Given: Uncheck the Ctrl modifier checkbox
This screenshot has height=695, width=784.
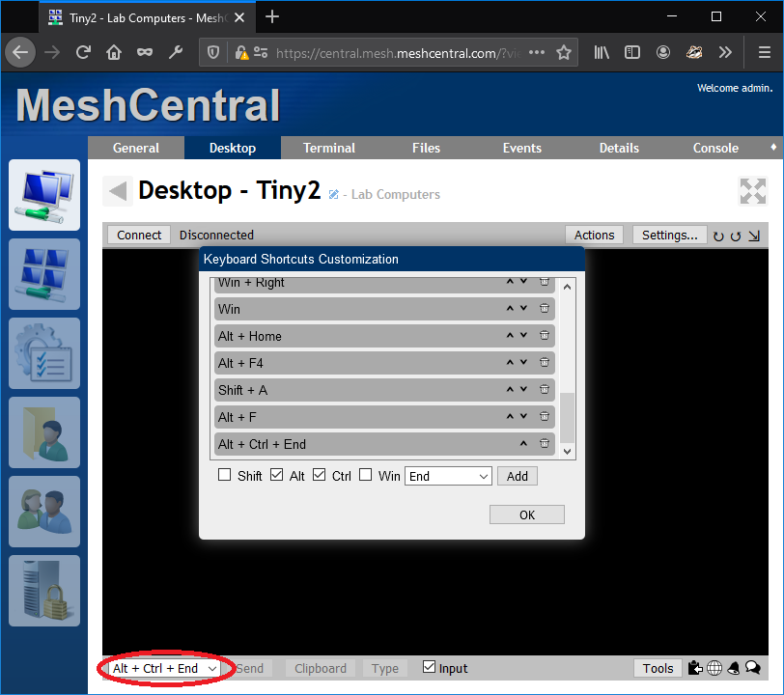Looking at the screenshot, I should (319, 475).
